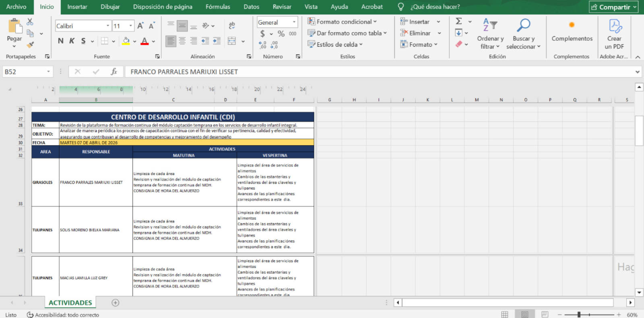The width and height of the screenshot is (644, 318).
Task: Click the Name Box showing B52
Action: point(24,72)
